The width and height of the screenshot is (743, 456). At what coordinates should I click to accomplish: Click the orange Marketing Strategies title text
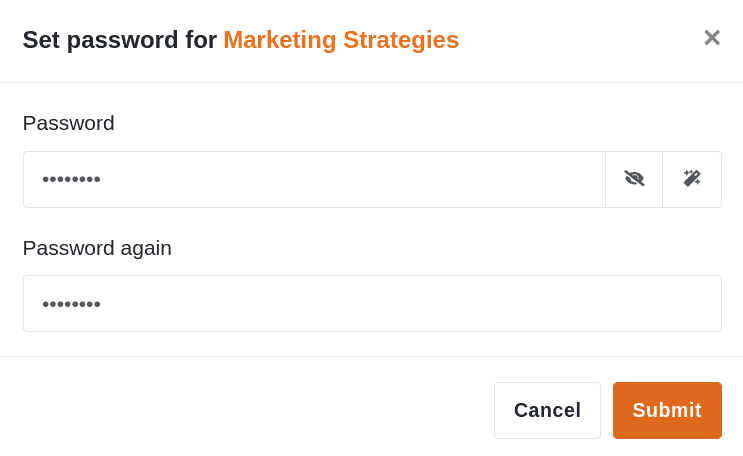click(341, 40)
